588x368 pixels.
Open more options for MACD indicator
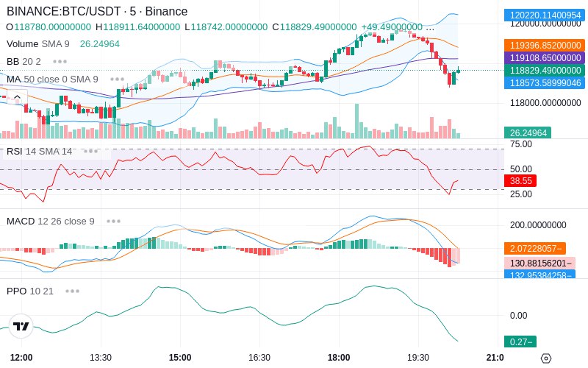[113, 222]
